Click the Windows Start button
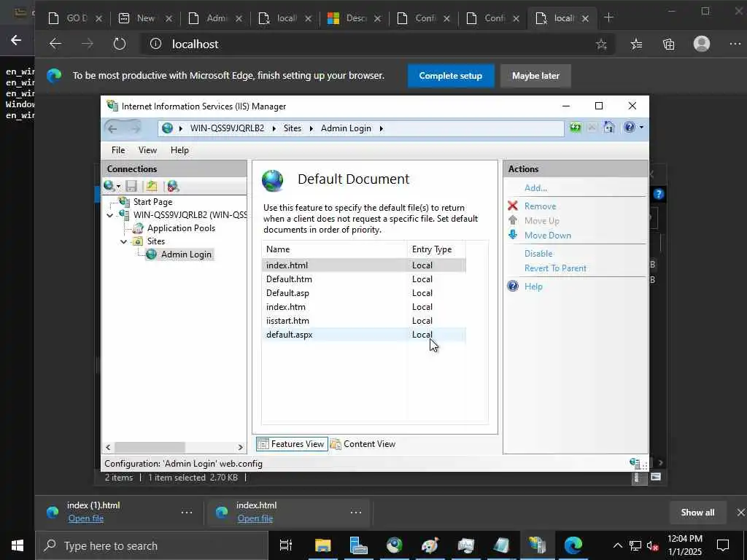The width and height of the screenshot is (747, 560). tap(18, 545)
